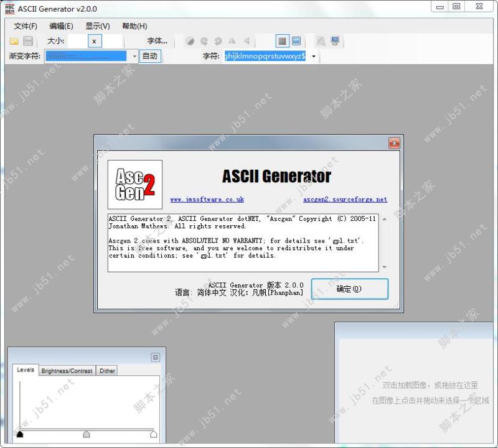Click the 自动 auto button
This screenshot has width=498, height=448.
coord(150,56)
